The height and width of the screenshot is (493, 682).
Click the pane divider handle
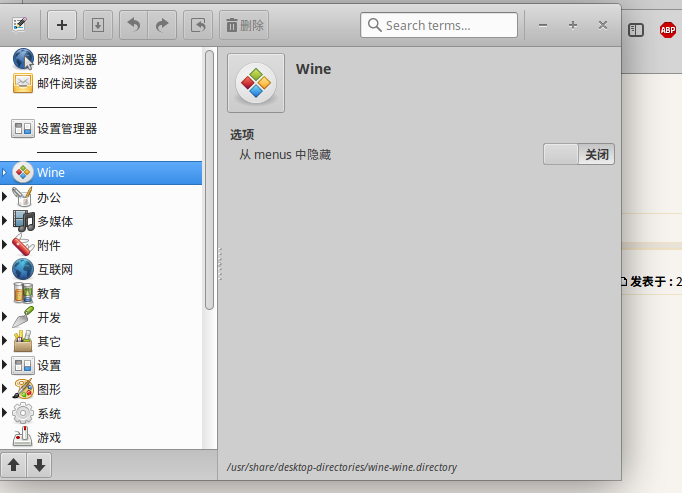pyautogui.click(x=220, y=264)
